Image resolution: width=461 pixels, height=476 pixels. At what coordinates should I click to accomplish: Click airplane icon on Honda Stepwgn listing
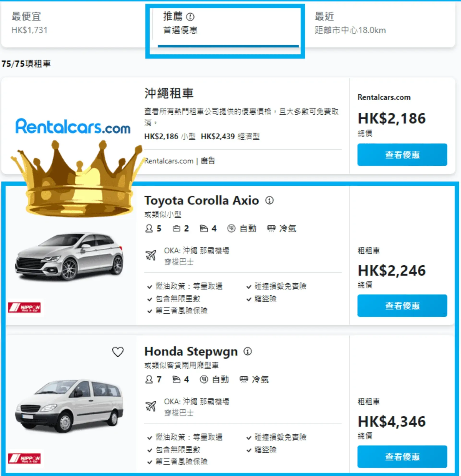151,406
